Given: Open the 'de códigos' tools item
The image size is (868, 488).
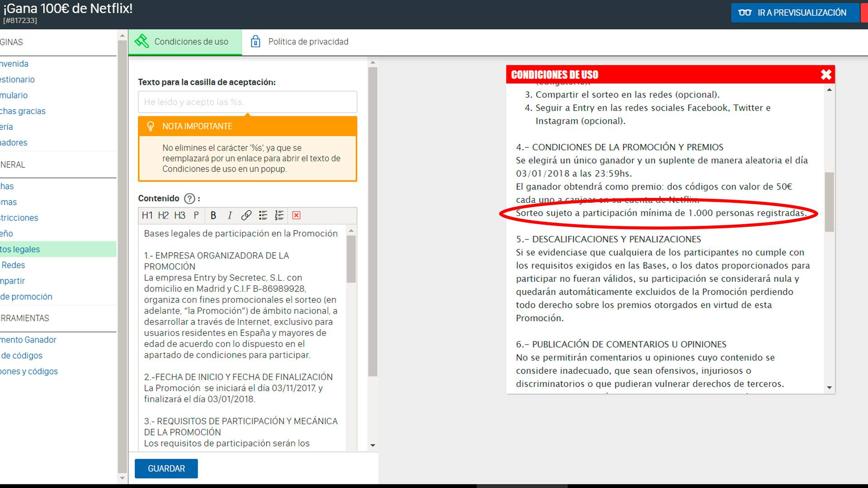Looking at the screenshot, I should click(x=21, y=356).
